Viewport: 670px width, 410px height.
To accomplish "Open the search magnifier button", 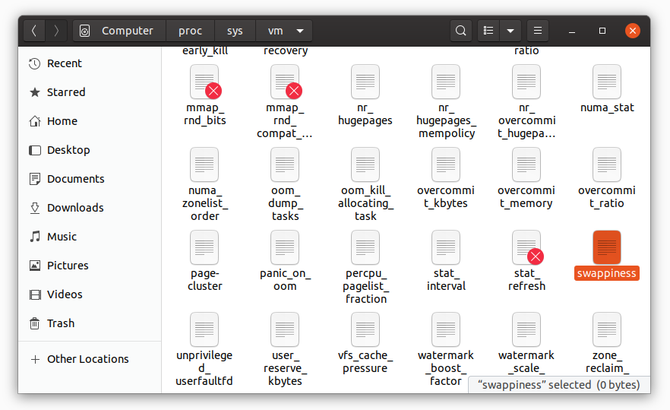I will tap(461, 31).
